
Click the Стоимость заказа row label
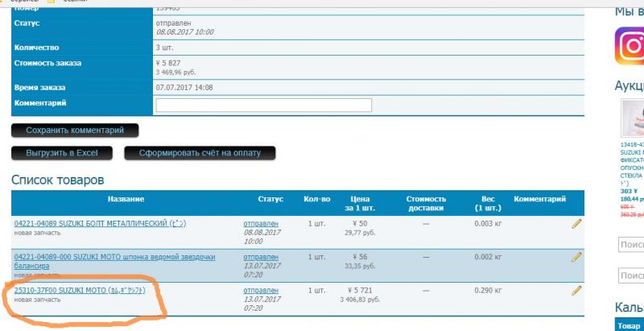tap(47, 64)
